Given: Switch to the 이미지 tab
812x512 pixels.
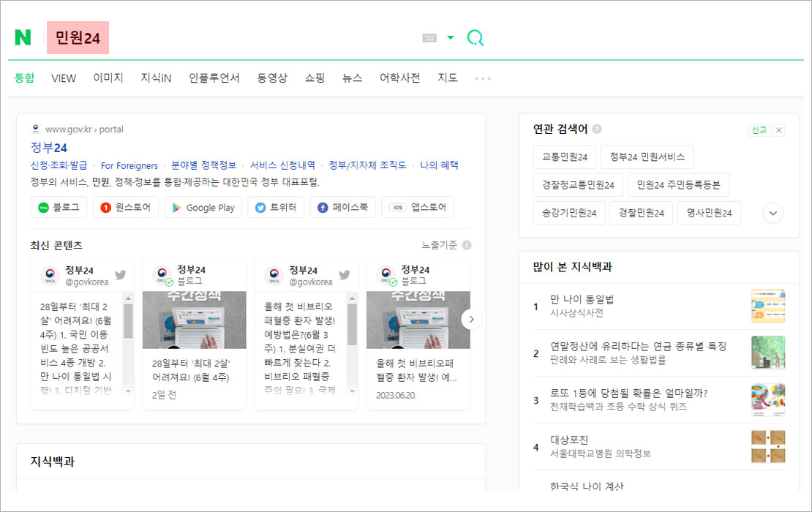Looking at the screenshot, I should 108,78.
